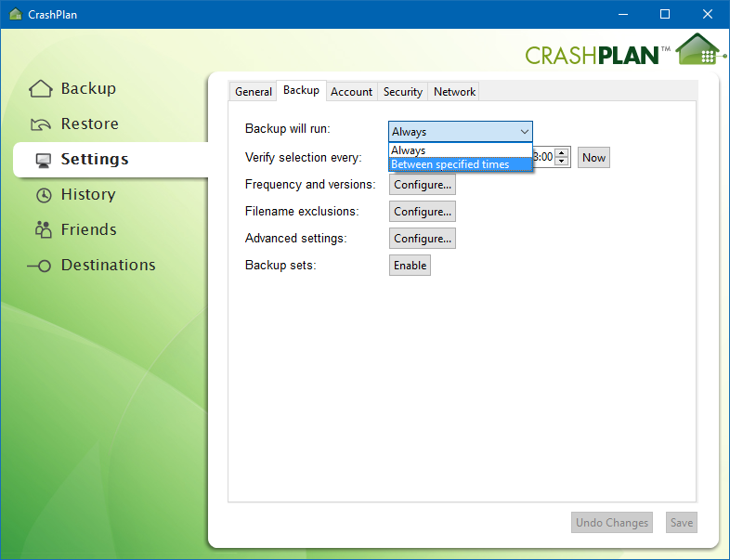Open History via the clock icon
This screenshot has width=730, height=560.
(x=44, y=195)
